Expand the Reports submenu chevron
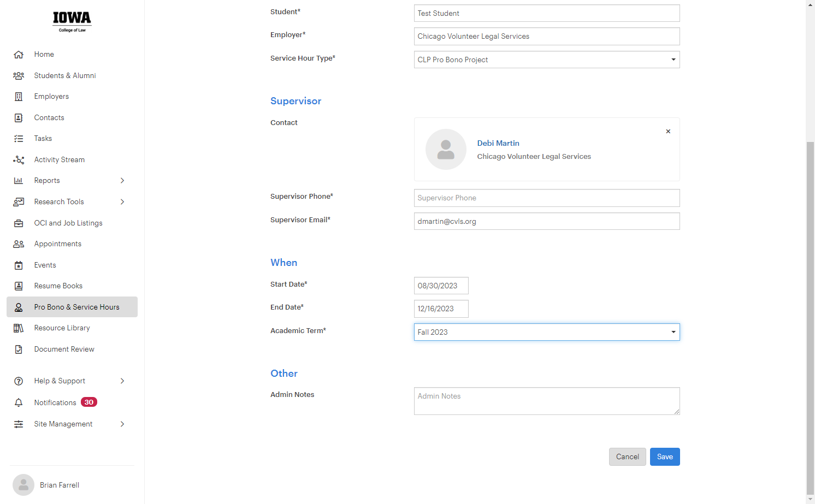This screenshot has height=504, width=815. pyautogui.click(x=122, y=181)
